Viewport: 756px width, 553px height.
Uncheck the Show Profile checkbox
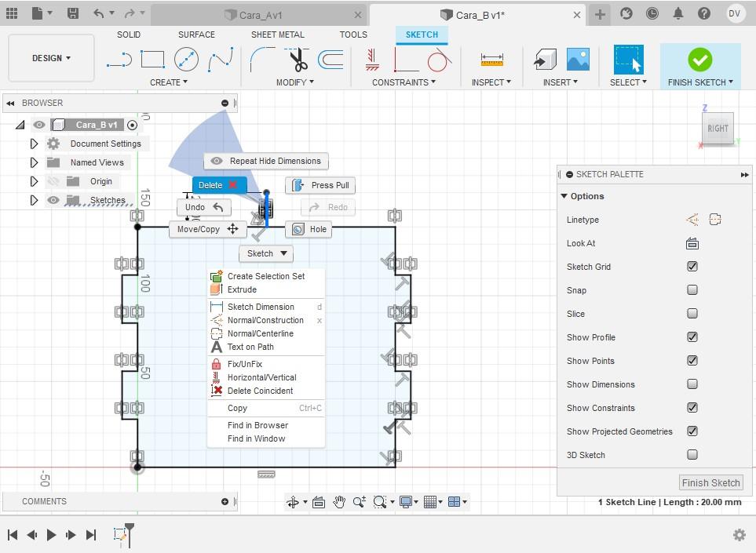tap(692, 337)
